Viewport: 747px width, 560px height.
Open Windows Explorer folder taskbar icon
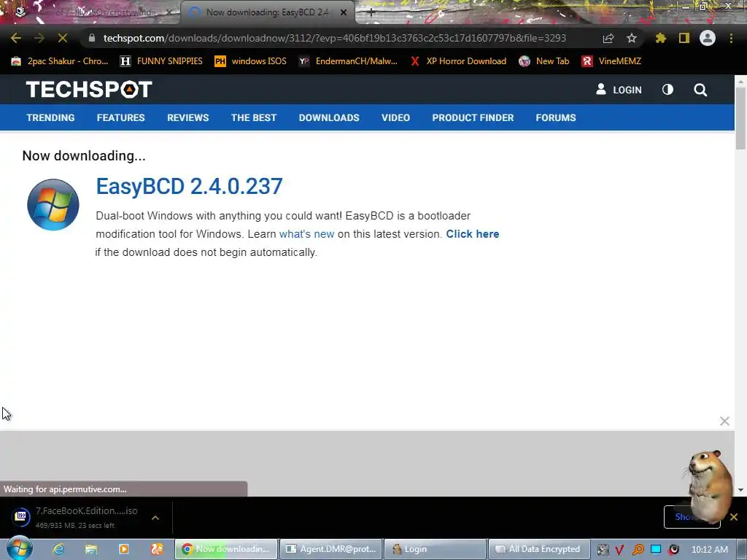click(91, 549)
